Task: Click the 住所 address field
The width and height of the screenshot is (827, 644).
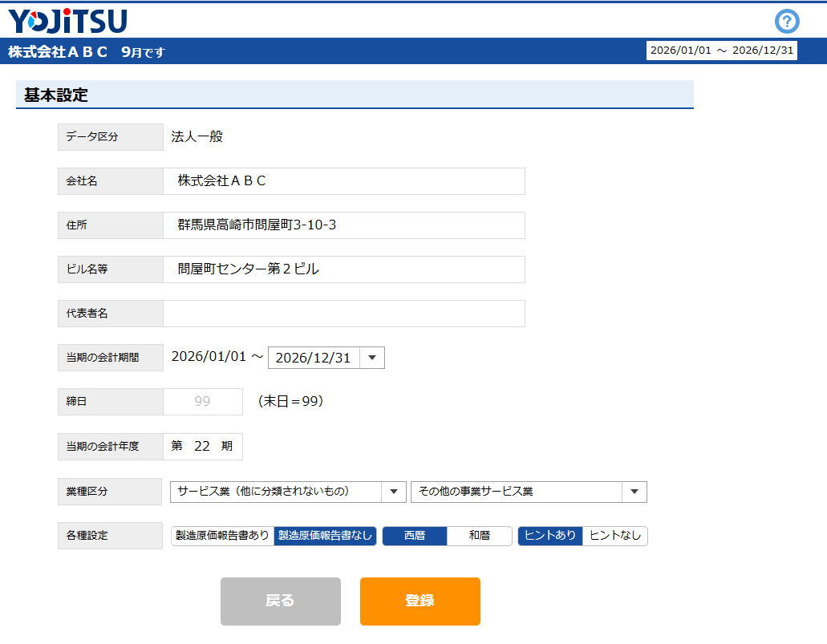Action: click(x=344, y=225)
